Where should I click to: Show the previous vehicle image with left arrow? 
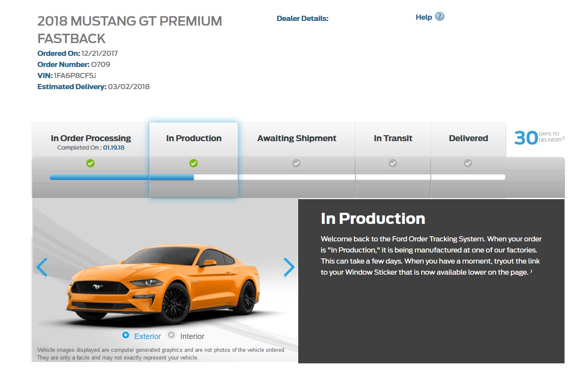coord(42,267)
